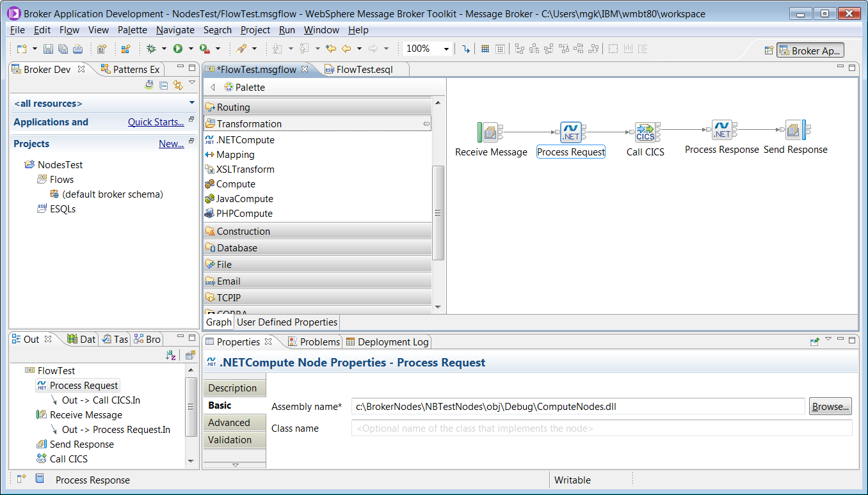Pick the Compute node in the palette
Screen dimensions: 868x495
[230, 184]
